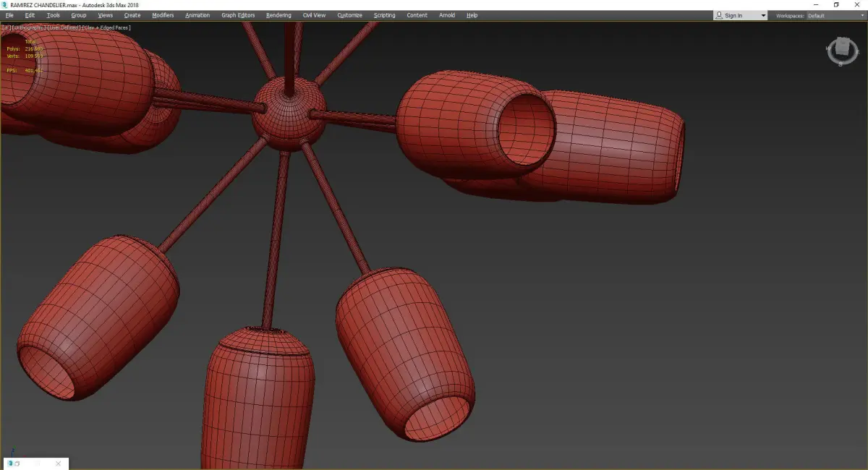Click the viewport [+] general label menu
The height and width of the screenshot is (470, 868).
click(x=7, y=27)
